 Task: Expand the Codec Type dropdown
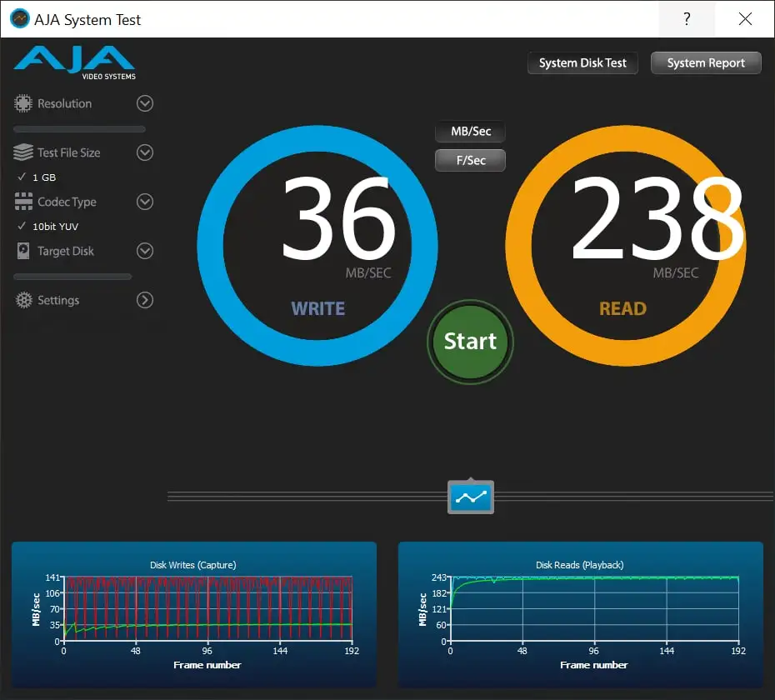pyautogui.click(x=145, y=201)
